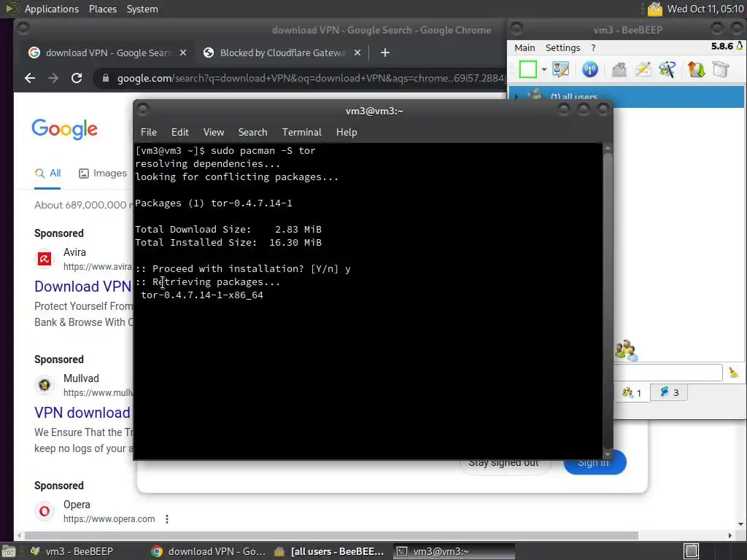This screenshot has height=560, width=747.
Task: Click the grey box icon in BeeBEEP toolbar
Action: point(721,69)
